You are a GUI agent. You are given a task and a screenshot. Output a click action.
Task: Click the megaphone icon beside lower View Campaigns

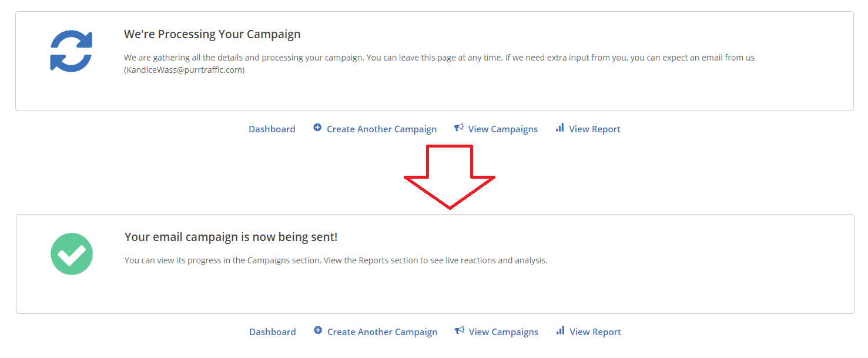coord(460,330)
